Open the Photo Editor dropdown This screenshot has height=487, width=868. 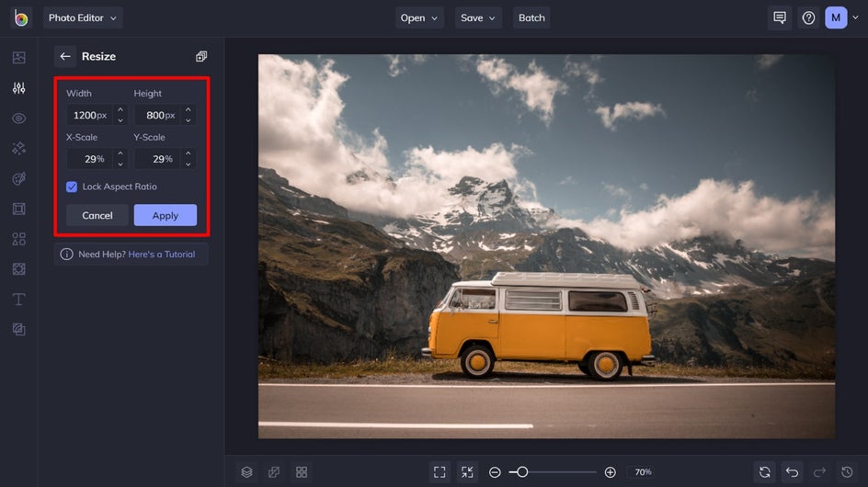pyautogui.click(x=83, y=17)
